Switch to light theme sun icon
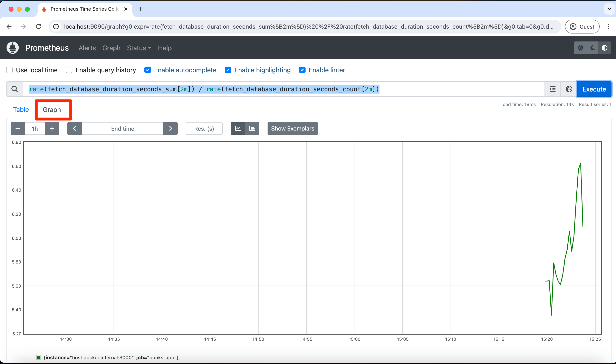The height and width of the screenshot is (364, 616). pyautogui.click(x=580, y=48)
